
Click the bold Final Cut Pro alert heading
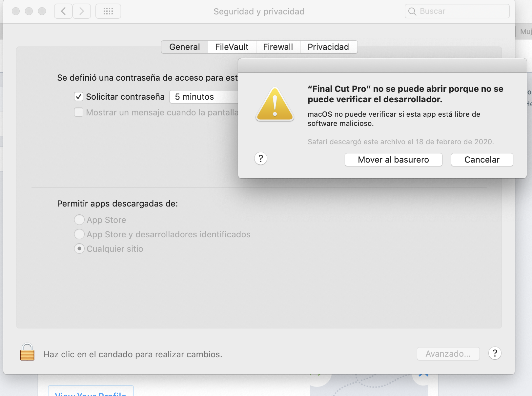(x=405, y=94)
